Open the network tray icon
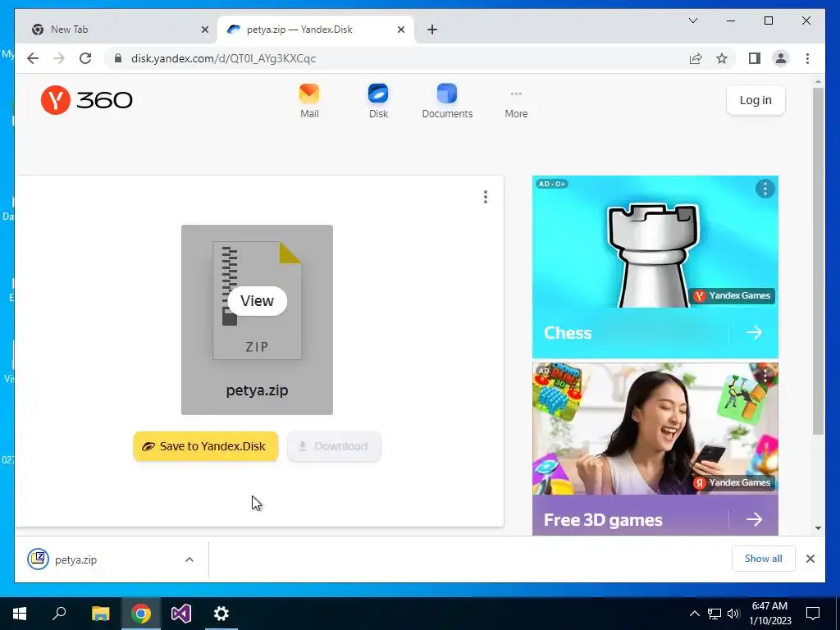840x630 pixels. pyautogui.click(x=714, y=614)
